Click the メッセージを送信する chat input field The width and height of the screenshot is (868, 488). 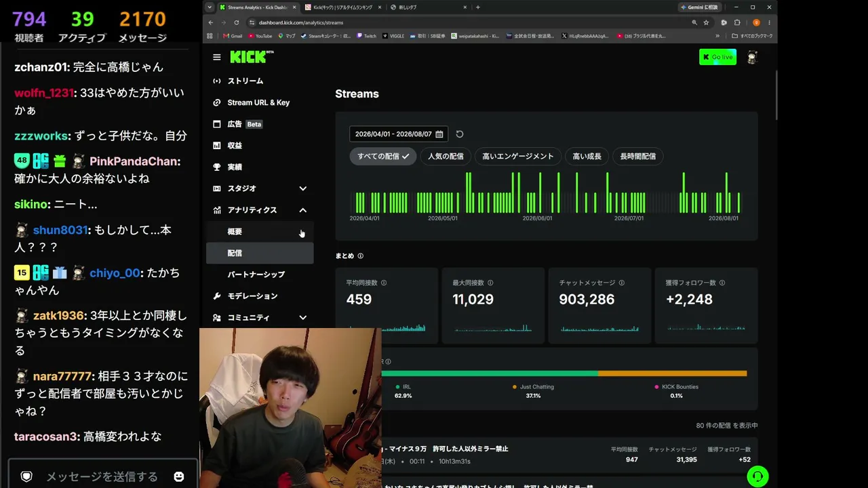pyautogui.click(x=102, y=476)
